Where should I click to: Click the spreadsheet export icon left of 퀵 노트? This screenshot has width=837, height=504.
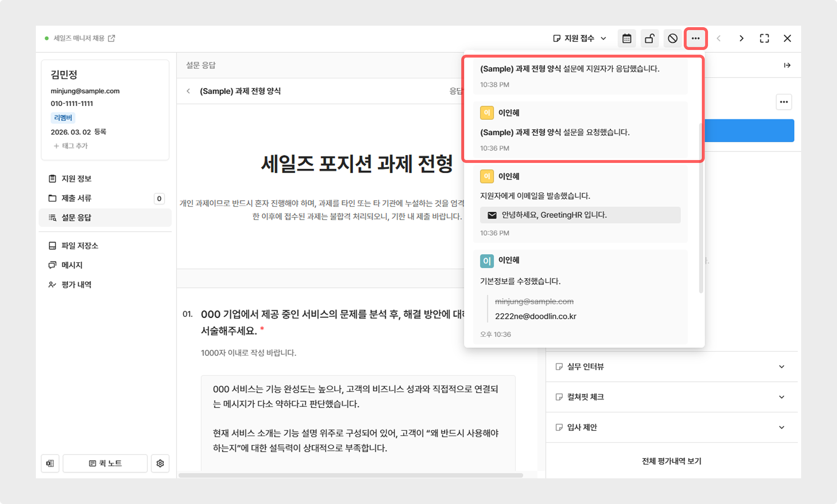(50, 463)
